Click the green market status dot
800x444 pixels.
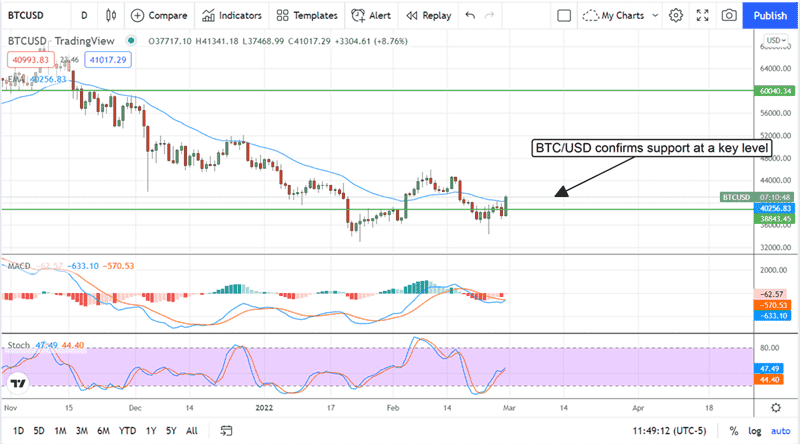point(131,40)
